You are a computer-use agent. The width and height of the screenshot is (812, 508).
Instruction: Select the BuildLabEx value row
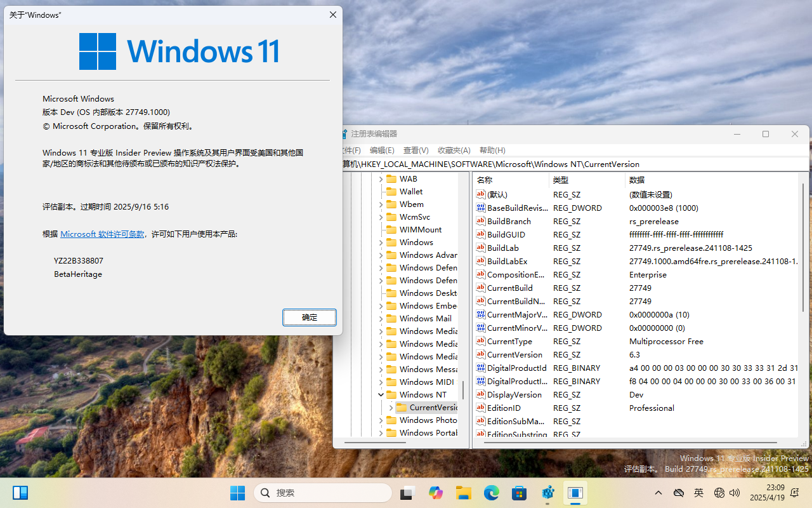[637, 261]
